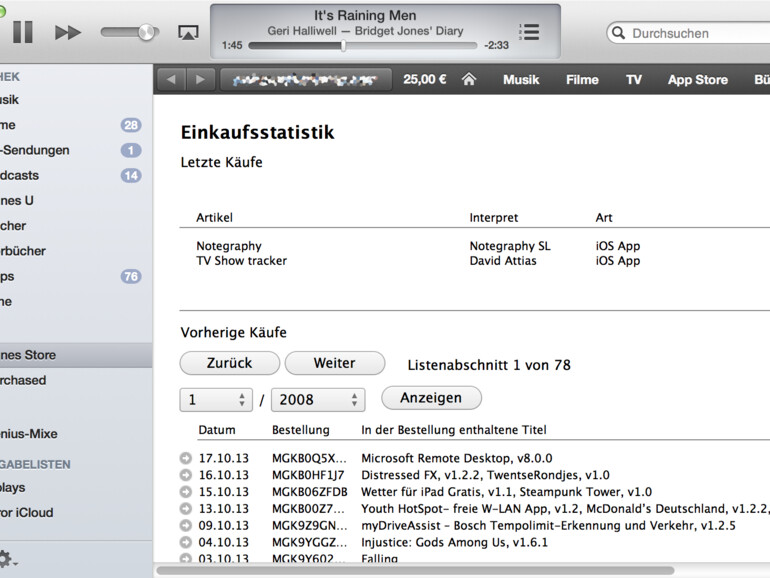Open the 25,00 € account balance menu

coord(424,80)
